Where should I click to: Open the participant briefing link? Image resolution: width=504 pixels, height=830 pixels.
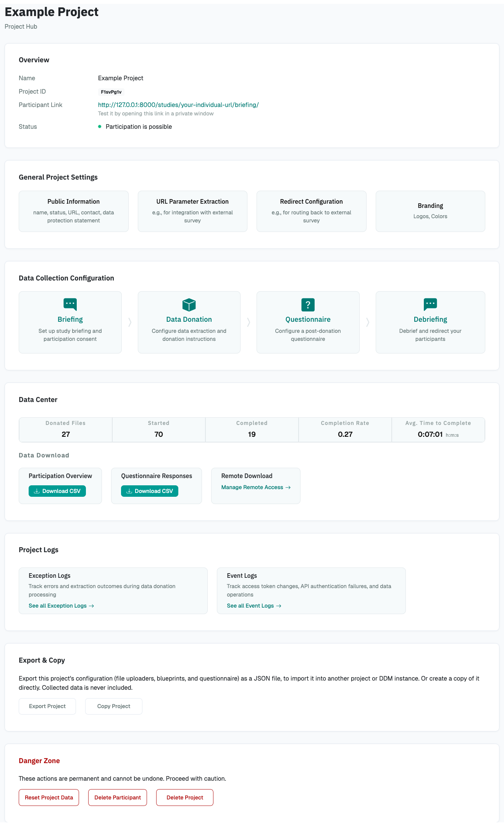click(x=178, y=105)
